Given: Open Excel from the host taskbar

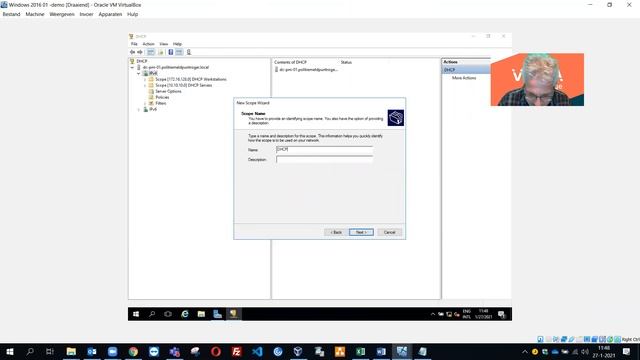Looking at the screenshot, I should pos(360,351).
